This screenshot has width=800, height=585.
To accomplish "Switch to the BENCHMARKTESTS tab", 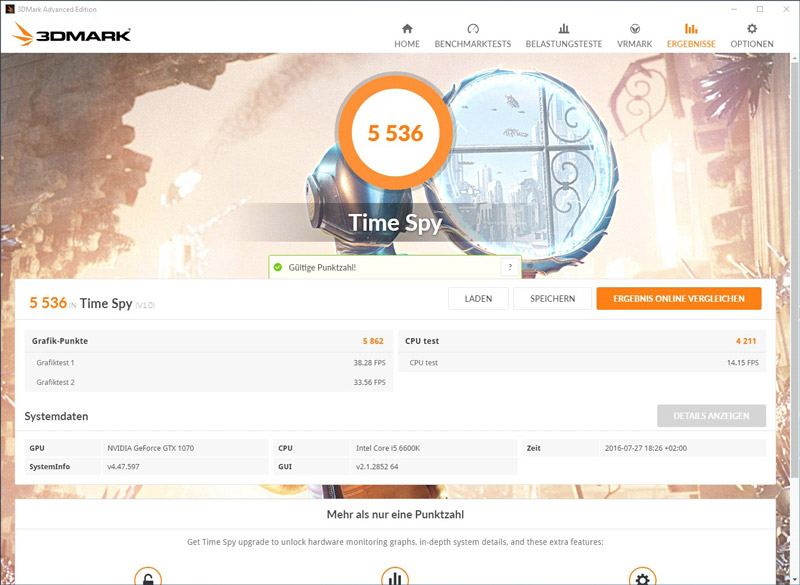I will [473, 44].
